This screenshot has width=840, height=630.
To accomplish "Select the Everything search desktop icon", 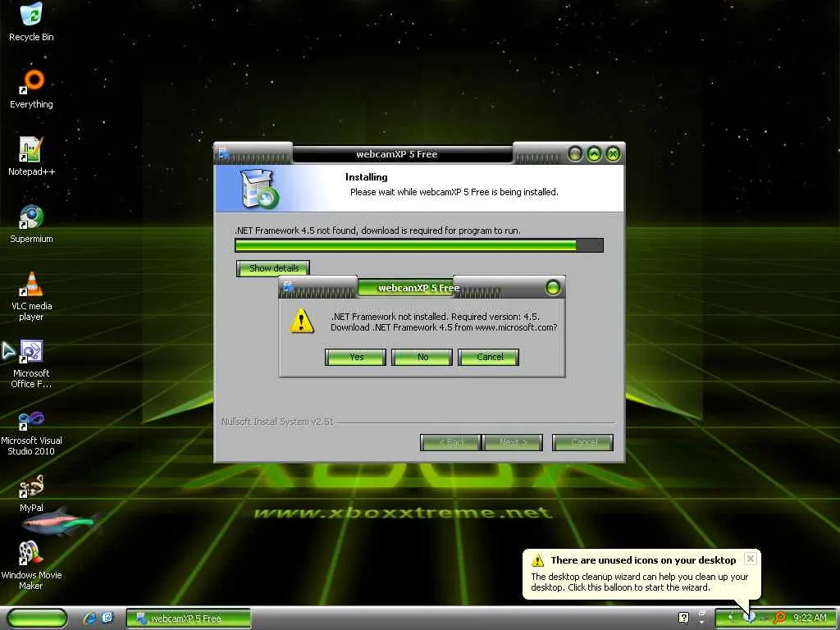I will click(x=32, y=89).
